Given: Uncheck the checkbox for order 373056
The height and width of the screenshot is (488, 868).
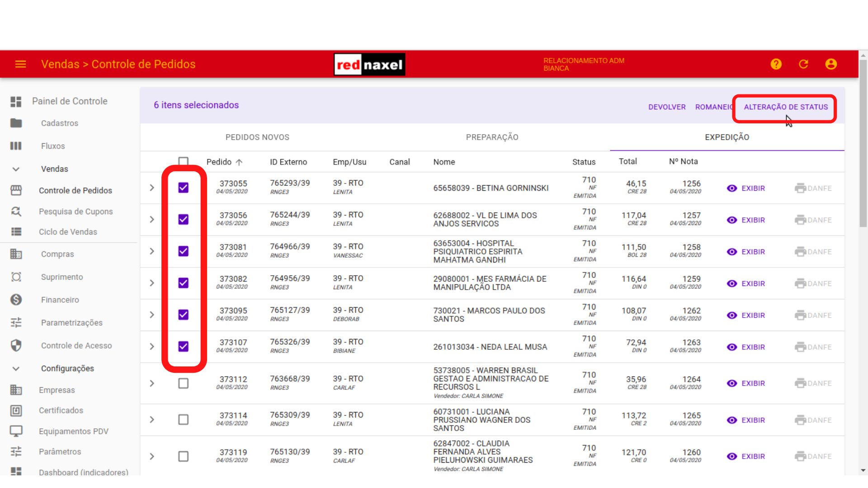Looking at the screenshot, I should 183,220.
